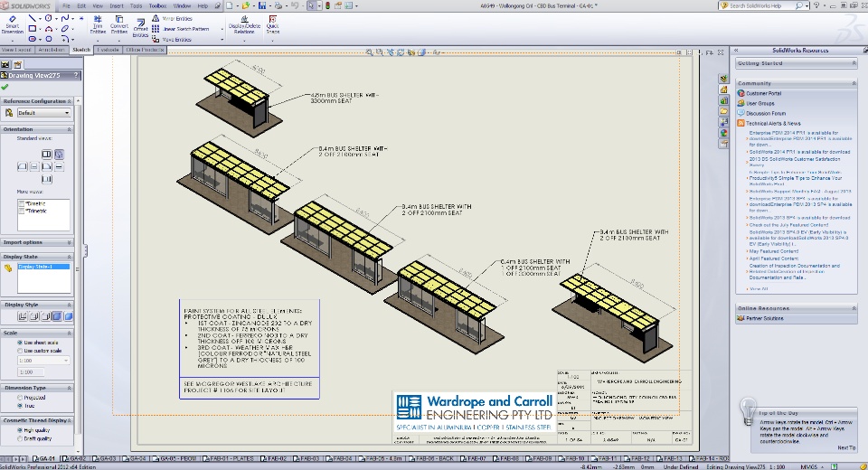
Task: Select Mirror Entities command
Action: tap(172, 18)
